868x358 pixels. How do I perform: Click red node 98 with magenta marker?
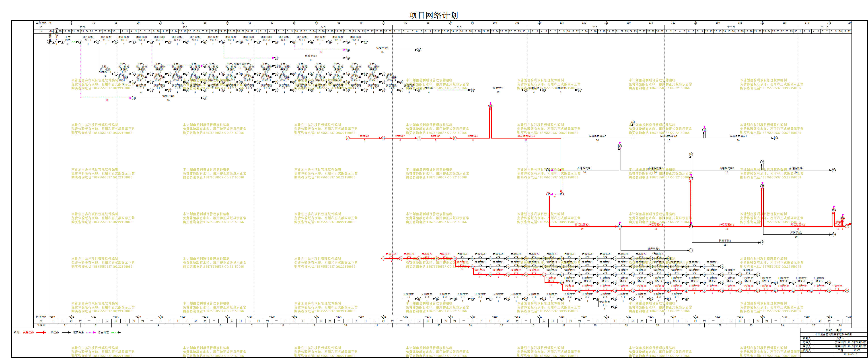[x=490, y=106]
